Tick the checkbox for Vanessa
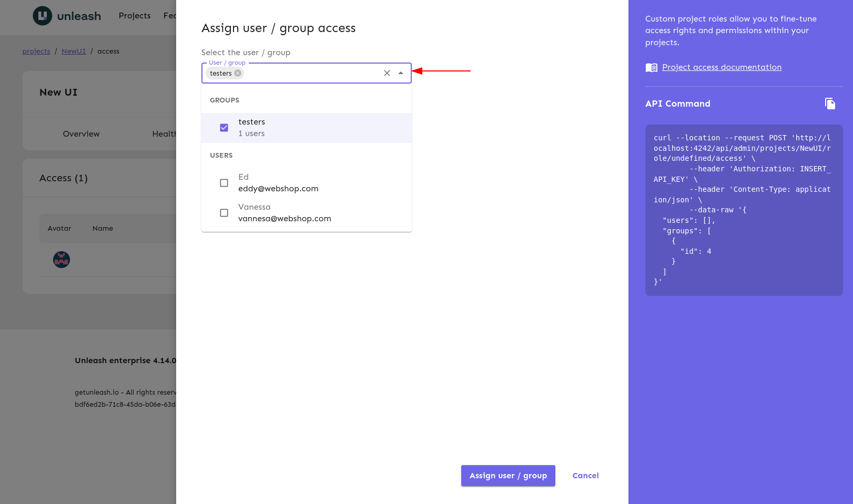This screenshot has height=504, width=853. [x=224, y=213]
